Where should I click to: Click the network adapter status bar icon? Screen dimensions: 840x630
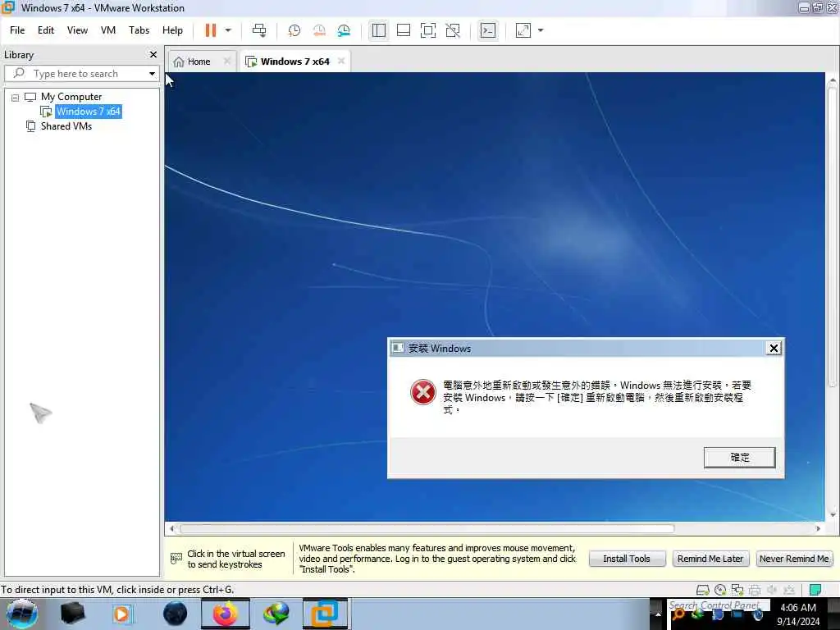tap(737, 590)
